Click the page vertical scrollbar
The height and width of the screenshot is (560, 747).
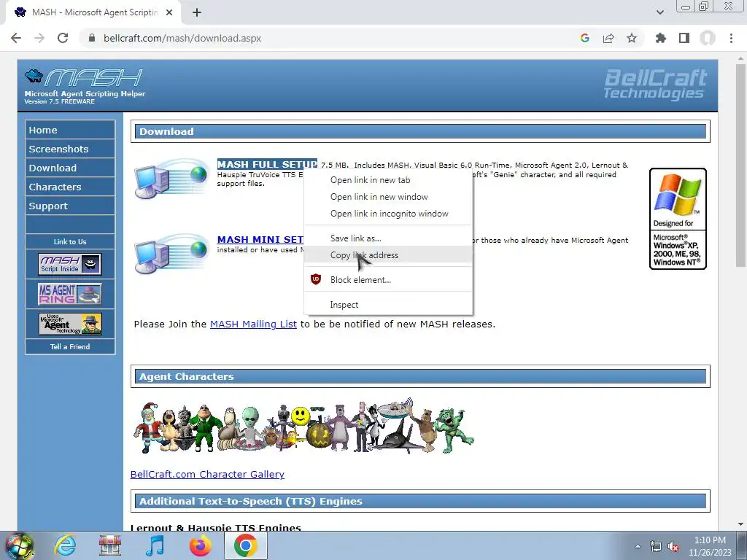pos(740,166)
